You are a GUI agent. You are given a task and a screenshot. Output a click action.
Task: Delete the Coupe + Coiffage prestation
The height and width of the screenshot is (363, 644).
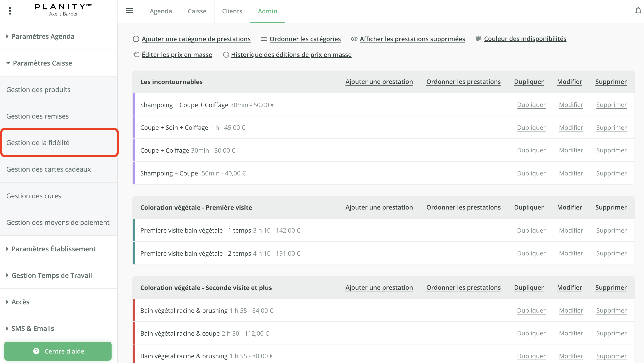[611, 150]
